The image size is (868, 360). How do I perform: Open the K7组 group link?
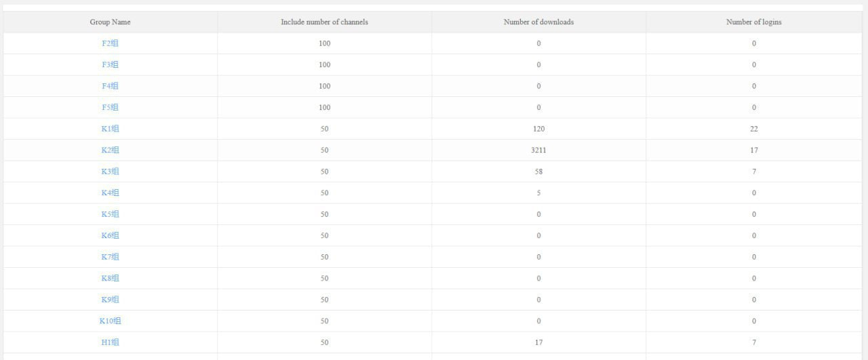[x=110, y=257]
